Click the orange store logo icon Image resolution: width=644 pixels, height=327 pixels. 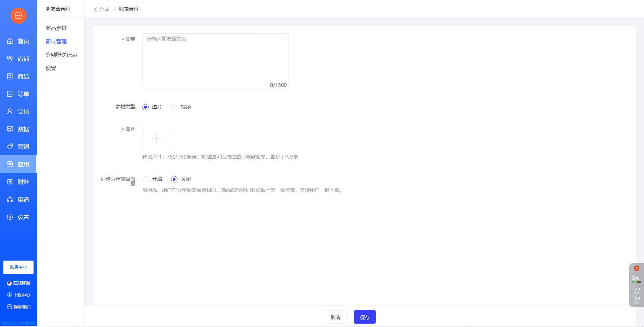pyautogui.click(x=18, y=16)
